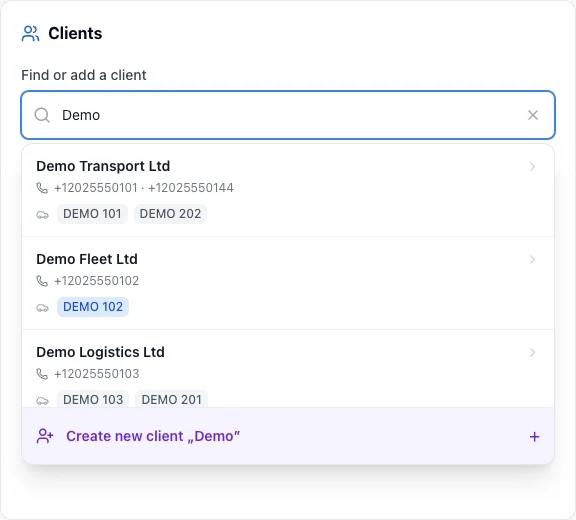Click phone number +12025550101

96,188
